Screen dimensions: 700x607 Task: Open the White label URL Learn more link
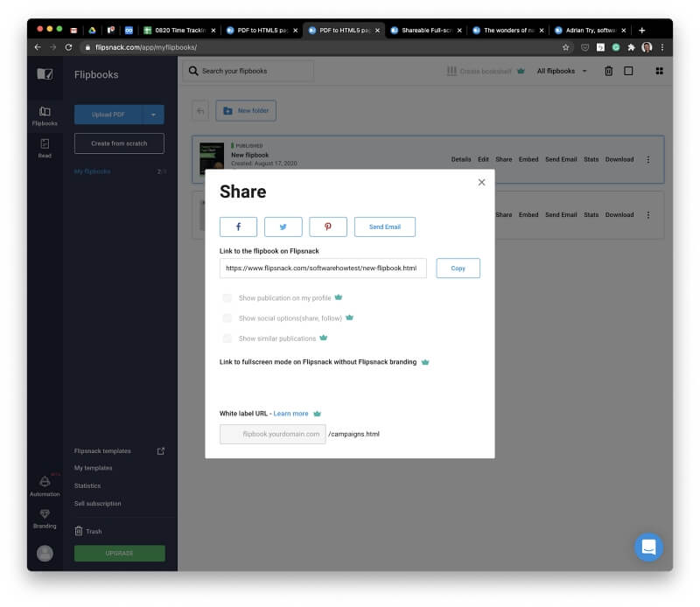coord(290,414)
